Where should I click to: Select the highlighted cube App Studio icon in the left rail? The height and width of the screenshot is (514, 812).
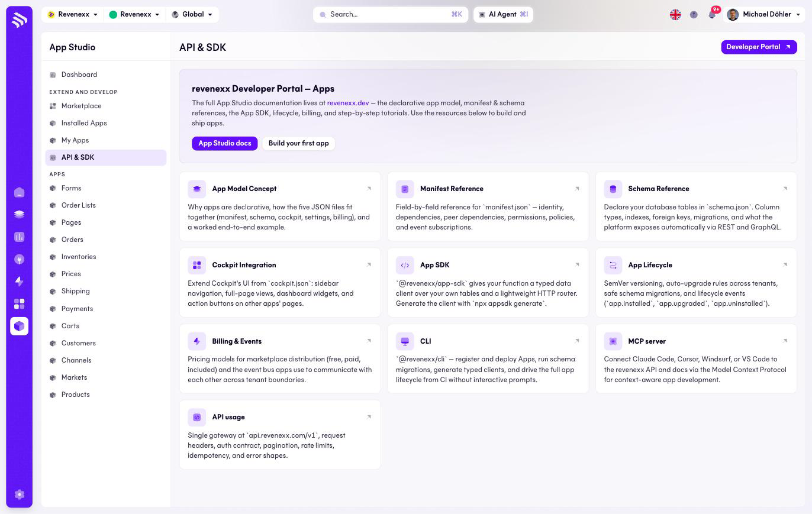tap(19, 326)
